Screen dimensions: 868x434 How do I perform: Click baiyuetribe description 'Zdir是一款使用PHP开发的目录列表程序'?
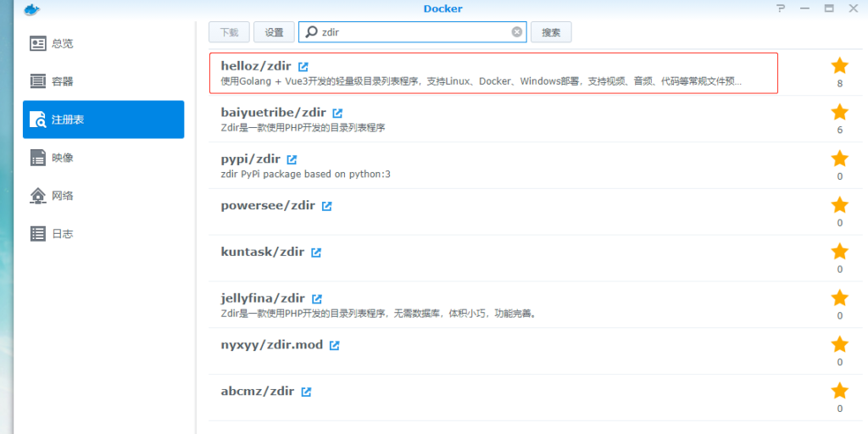(x=303, y=128)
